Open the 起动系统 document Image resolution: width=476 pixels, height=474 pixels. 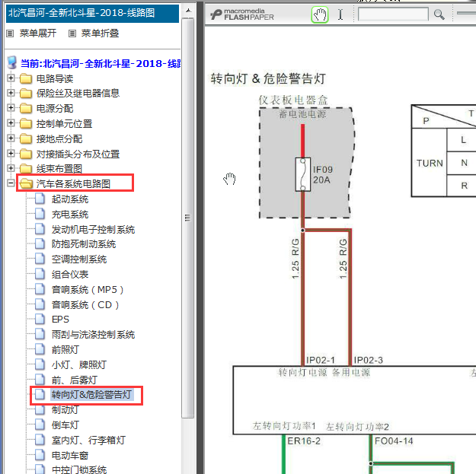pos(69,199)
